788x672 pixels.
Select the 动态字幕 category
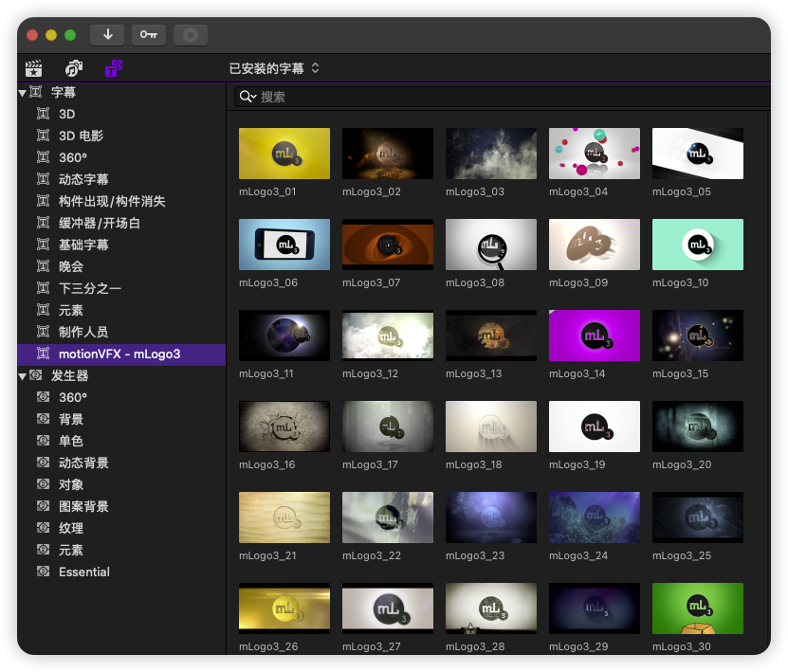[121, 179]
